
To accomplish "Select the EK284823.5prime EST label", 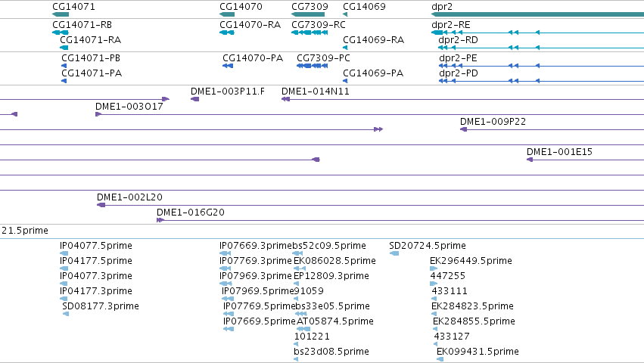I will coord(472,306).
